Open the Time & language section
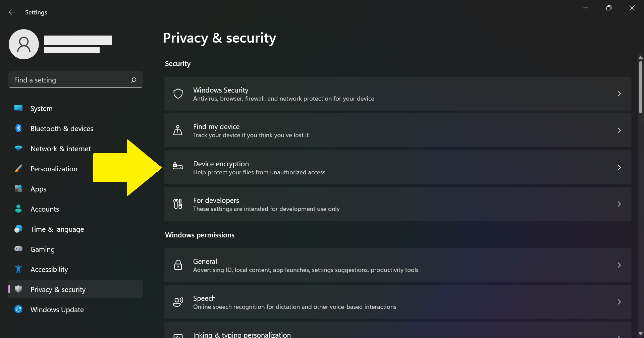The image size is (644, 338). click(57, 229)
